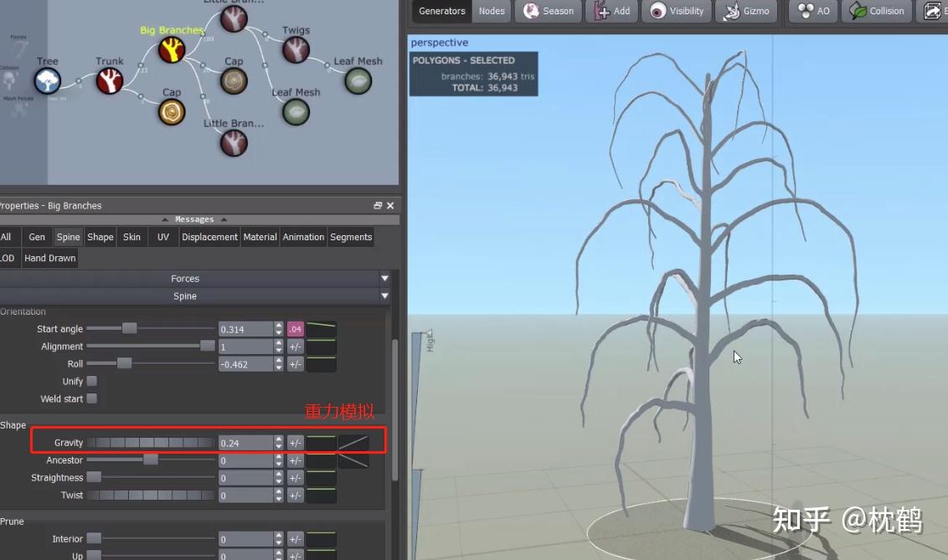This screenshot has height=560, width=948.
Task: Select the Tree node icon
Action: 47,81
